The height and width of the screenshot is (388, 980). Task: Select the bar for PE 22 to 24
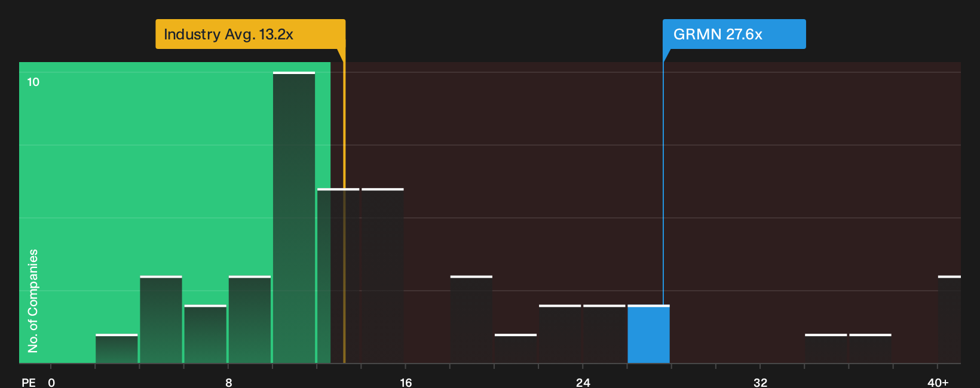[560, 334]
